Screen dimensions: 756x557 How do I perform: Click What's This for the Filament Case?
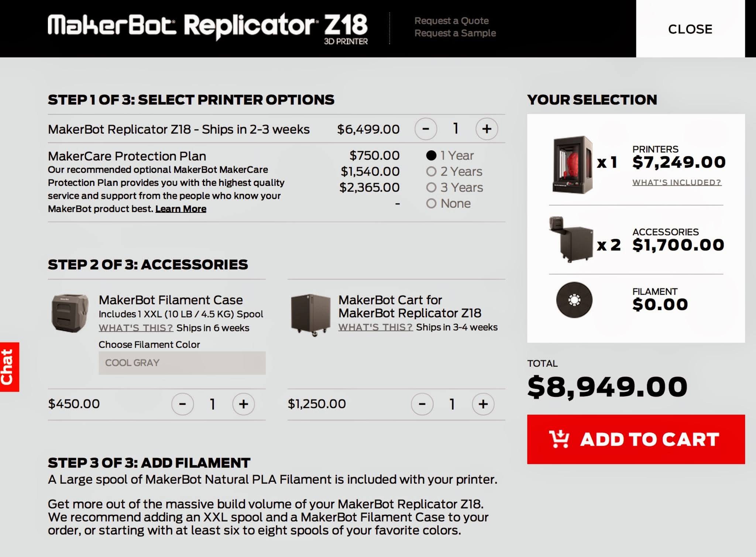135,328
